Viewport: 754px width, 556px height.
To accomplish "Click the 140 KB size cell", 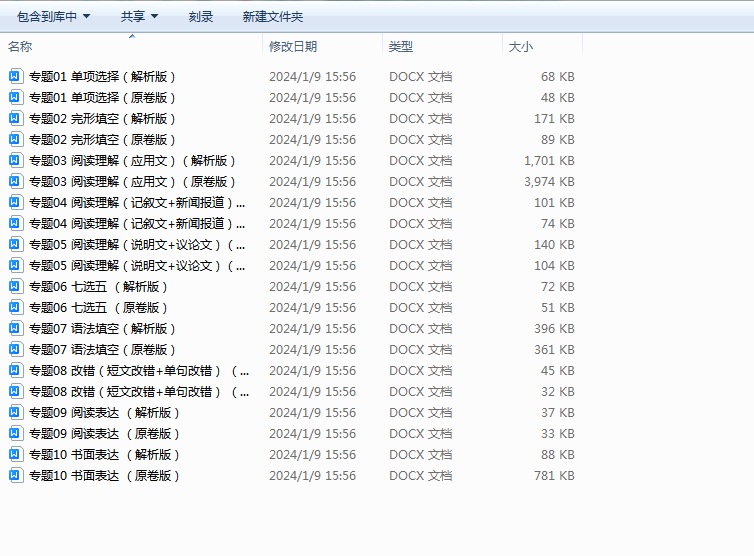I will pos(554,244).
